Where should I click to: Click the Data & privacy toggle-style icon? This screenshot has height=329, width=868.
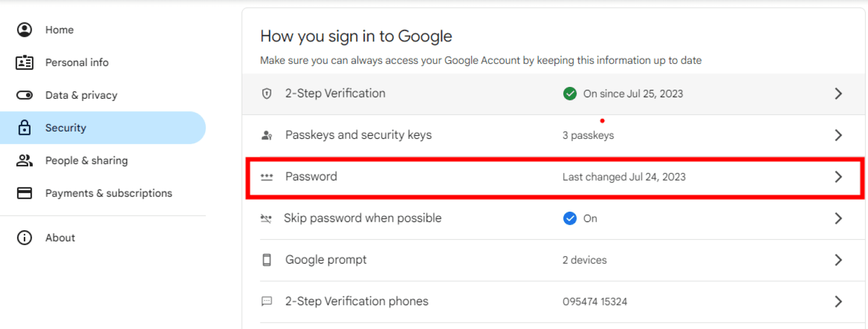click(24, 95)
